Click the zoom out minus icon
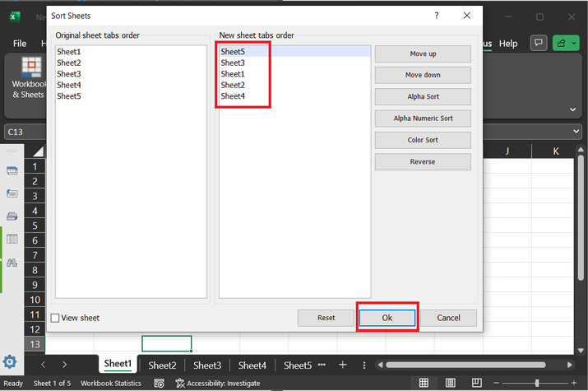This screenshot has width=588, height=391. tap(496, 383)
